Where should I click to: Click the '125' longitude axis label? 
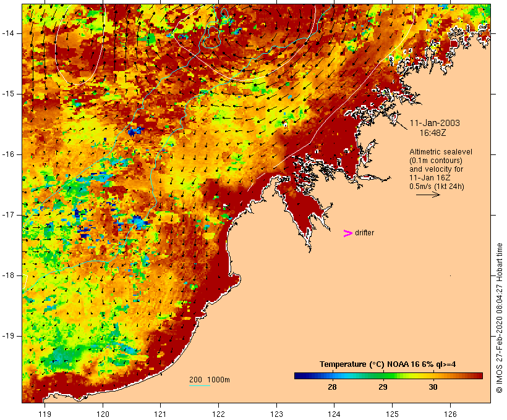click(392, 414)
